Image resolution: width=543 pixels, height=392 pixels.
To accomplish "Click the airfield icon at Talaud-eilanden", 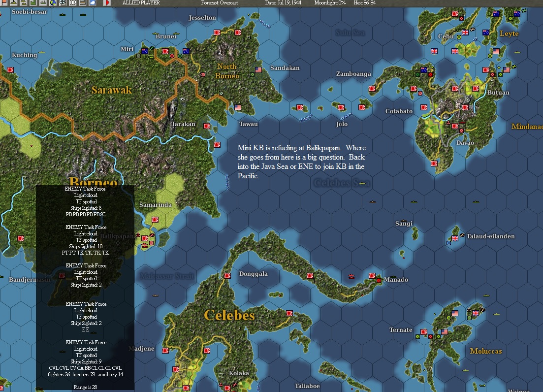I will coord(462,235).
